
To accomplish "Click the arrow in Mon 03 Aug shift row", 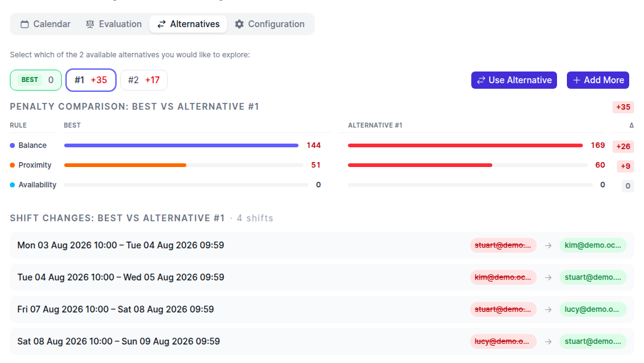I will [x=548, y=246].
